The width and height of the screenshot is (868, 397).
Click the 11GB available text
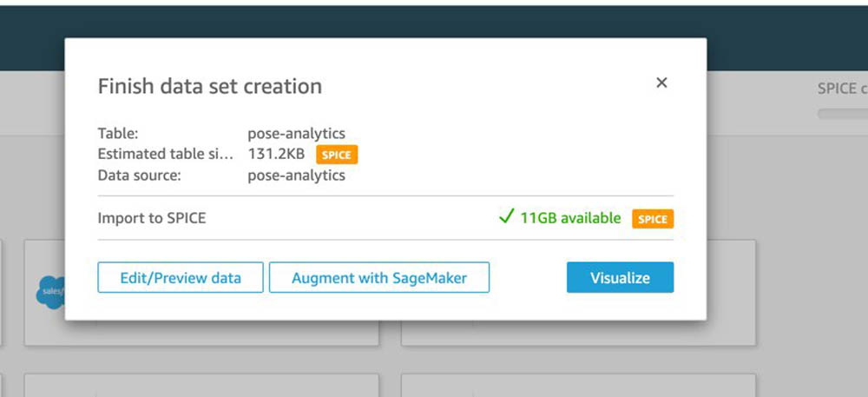(570, 218)
